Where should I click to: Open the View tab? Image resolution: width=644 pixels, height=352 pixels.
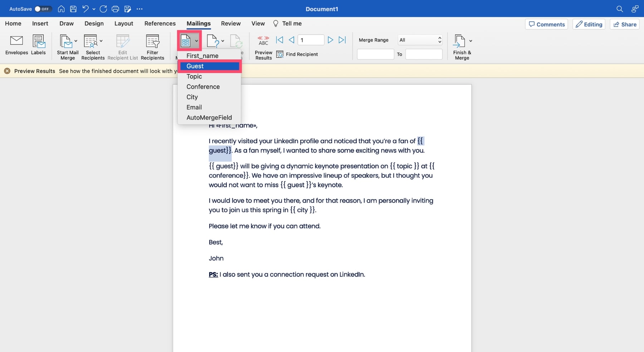tap(258, 23)
